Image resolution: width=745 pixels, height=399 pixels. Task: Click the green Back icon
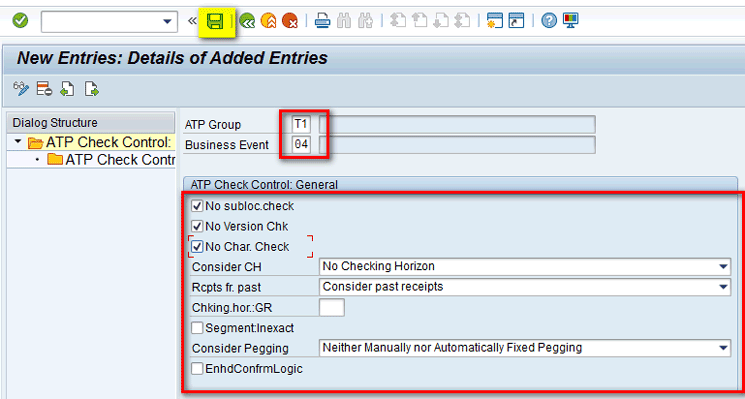coord(247,21)
